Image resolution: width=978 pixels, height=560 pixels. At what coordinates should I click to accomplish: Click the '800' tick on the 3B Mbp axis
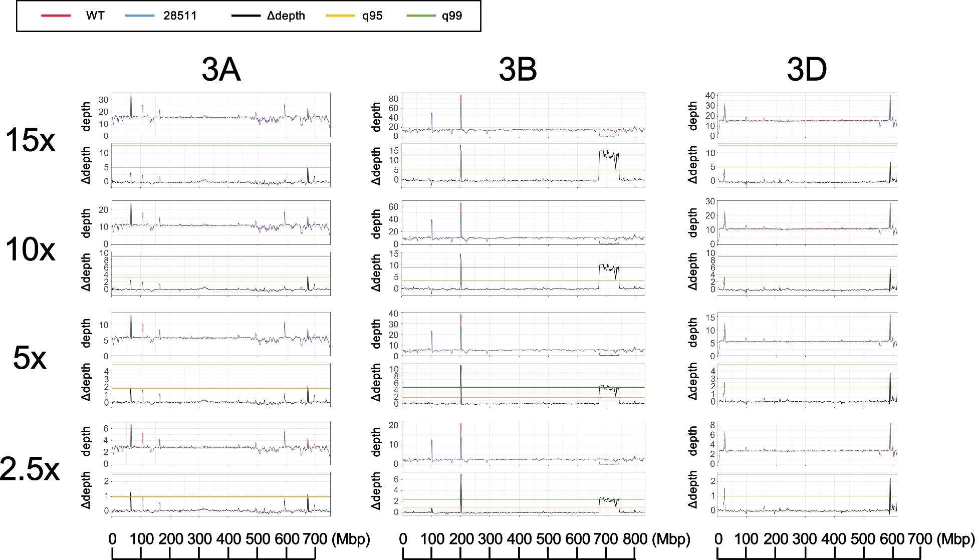pos(635,539)
